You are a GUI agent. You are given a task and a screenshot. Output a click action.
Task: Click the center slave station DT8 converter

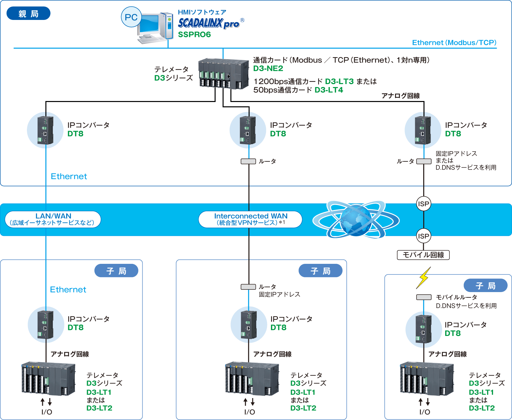[x=249, y=324]
